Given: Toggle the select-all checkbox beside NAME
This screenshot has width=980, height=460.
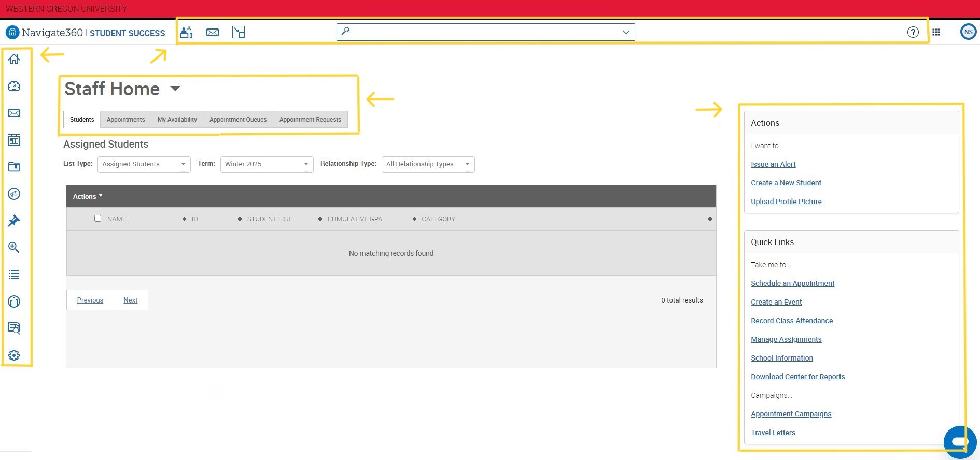Looking at the screenshot, I should [x=97, y=219].
